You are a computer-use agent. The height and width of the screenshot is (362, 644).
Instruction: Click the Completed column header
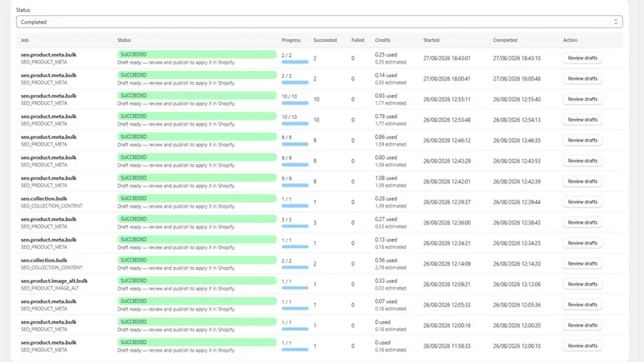coord(506,40)
